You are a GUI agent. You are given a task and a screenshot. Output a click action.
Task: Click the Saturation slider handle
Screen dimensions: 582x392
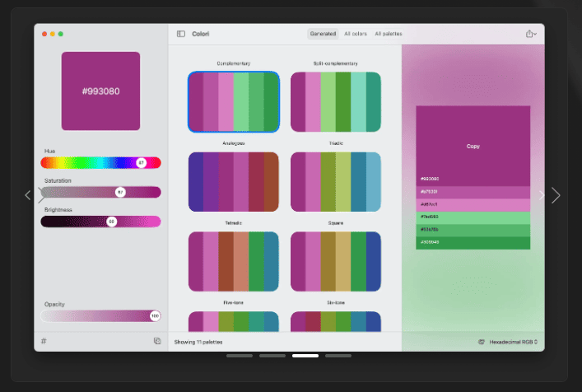coord(120,192)
